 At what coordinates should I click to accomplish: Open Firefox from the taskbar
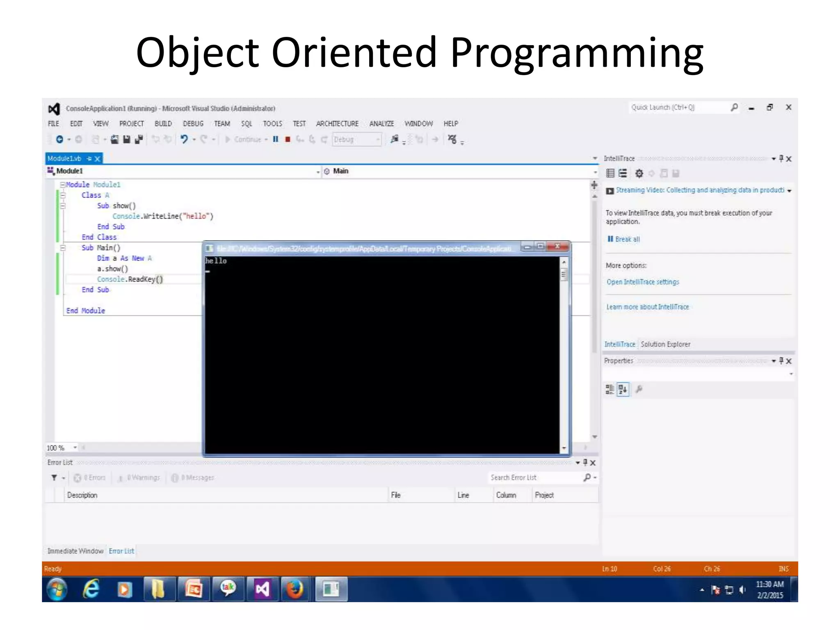(x=294, y=589)
